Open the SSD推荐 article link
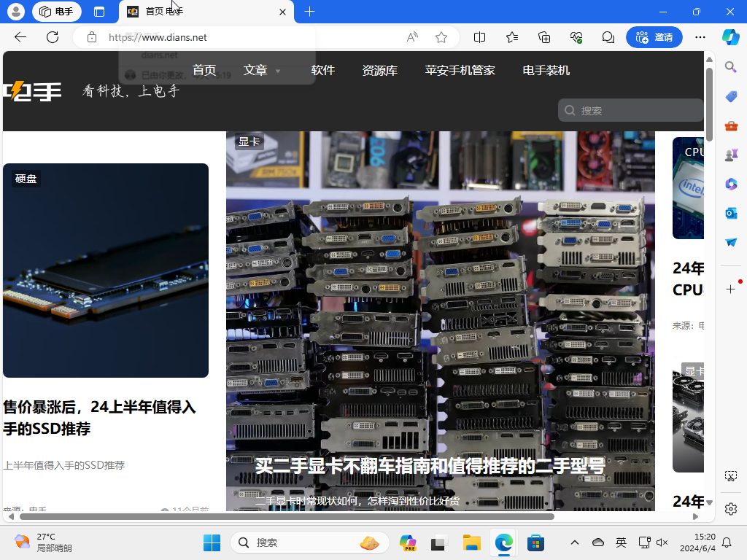The width and height of the screenshot is (747, 560). tap(100, 418)
